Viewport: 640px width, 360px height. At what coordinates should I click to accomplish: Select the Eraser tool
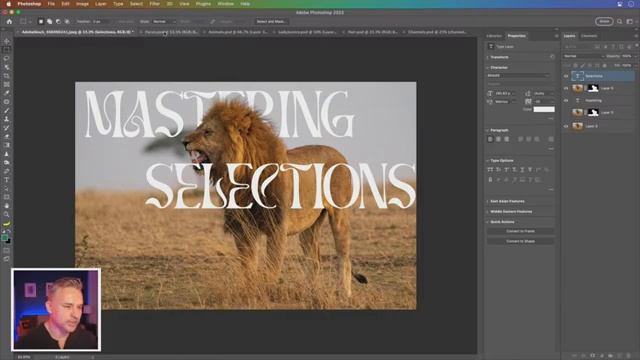(x=7, y=136)
